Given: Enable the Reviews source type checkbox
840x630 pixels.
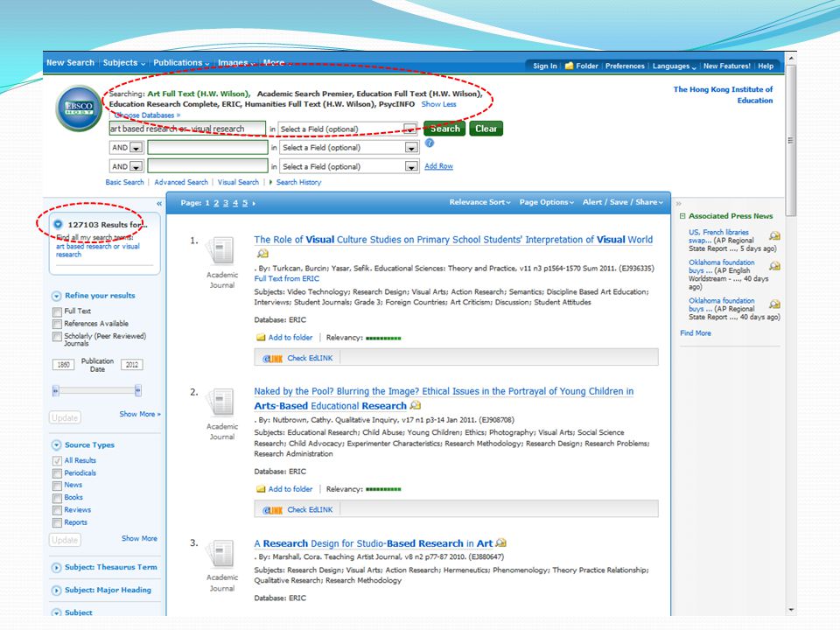Looking at the screenshot, I should [58, 510].
